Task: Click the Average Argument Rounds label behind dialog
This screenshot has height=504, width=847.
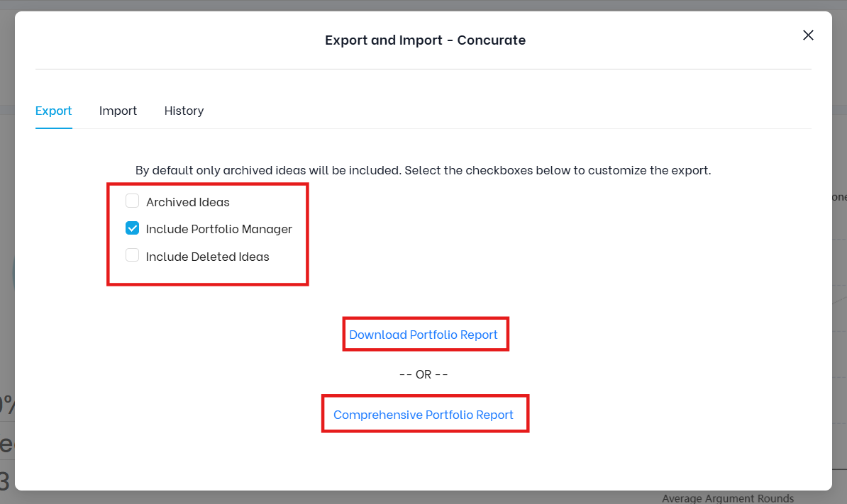Action: click(x=728, y=498)
